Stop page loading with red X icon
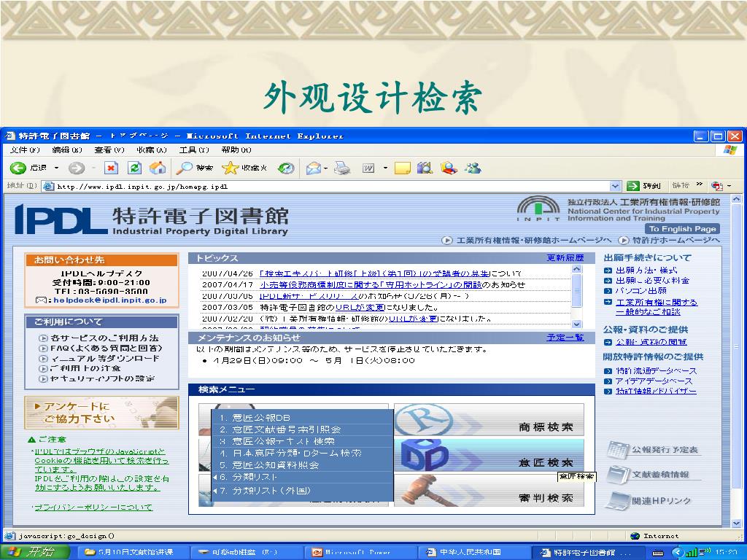 [111, 168]
